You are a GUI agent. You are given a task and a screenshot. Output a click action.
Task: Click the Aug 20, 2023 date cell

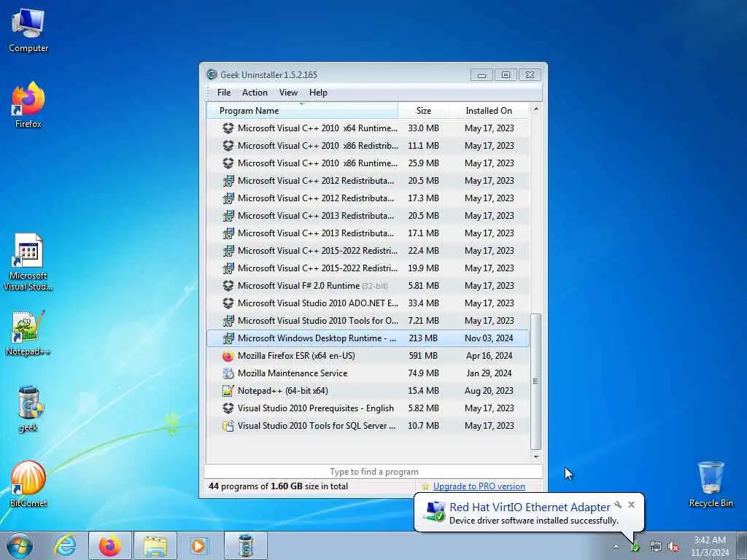tap(489, 391)
